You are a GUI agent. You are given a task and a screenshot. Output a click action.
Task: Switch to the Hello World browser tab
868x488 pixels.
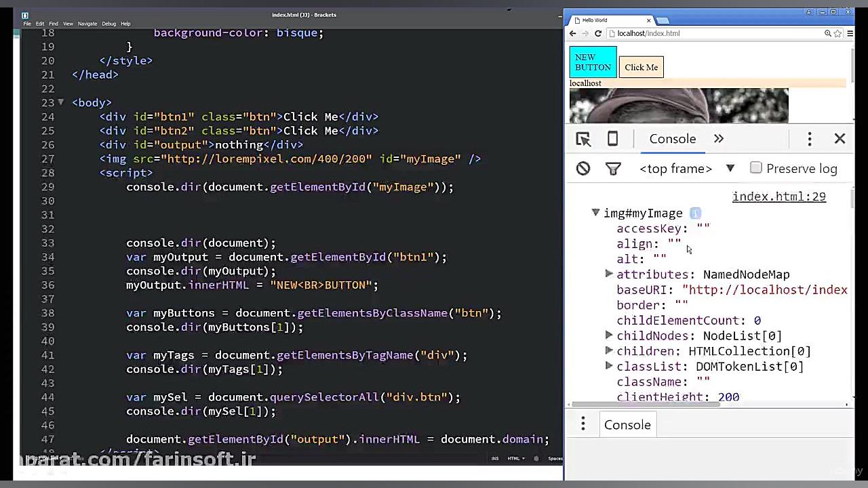607,20
